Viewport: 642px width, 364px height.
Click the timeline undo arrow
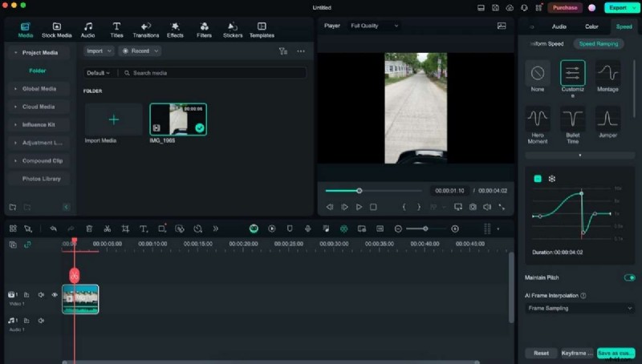(x=53, y=229)
